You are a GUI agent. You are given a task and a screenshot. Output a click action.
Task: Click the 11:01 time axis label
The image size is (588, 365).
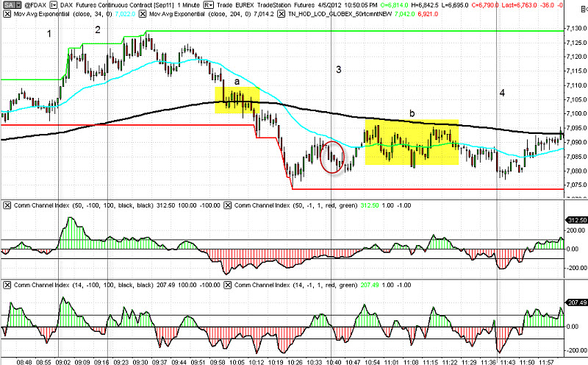coord(392,362)
